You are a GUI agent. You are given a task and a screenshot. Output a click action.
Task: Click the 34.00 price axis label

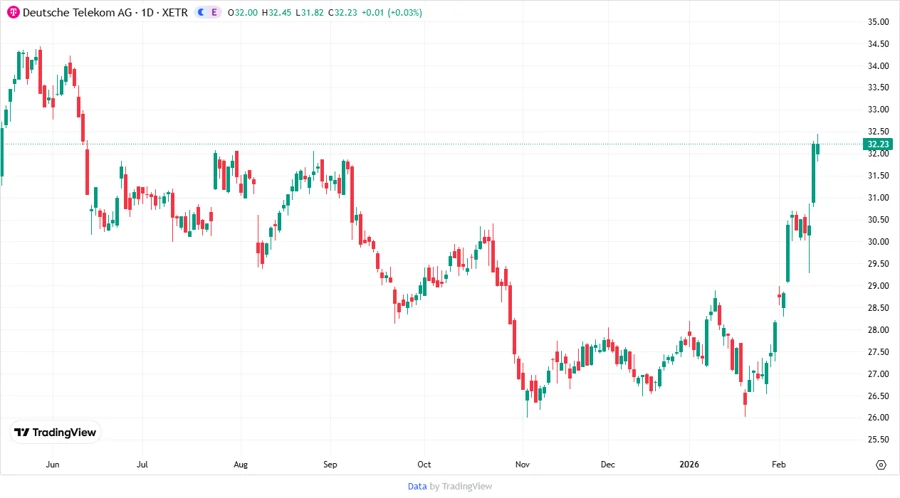click(x=878, y=66)
